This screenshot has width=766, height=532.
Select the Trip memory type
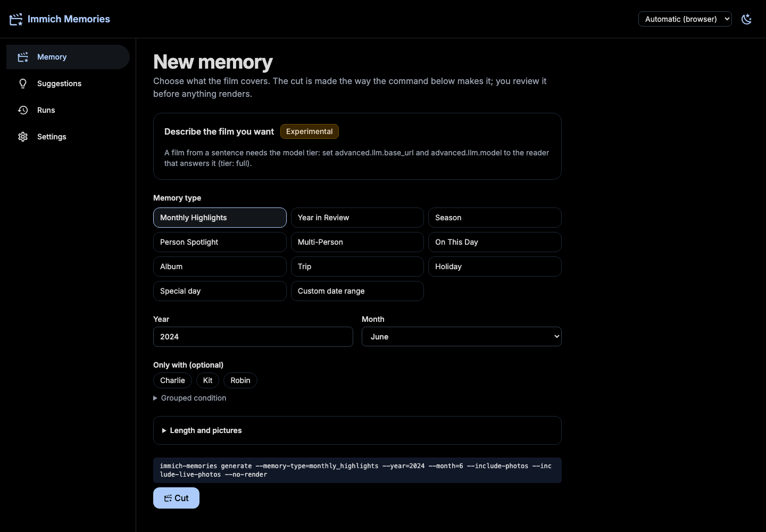[357, 267]
